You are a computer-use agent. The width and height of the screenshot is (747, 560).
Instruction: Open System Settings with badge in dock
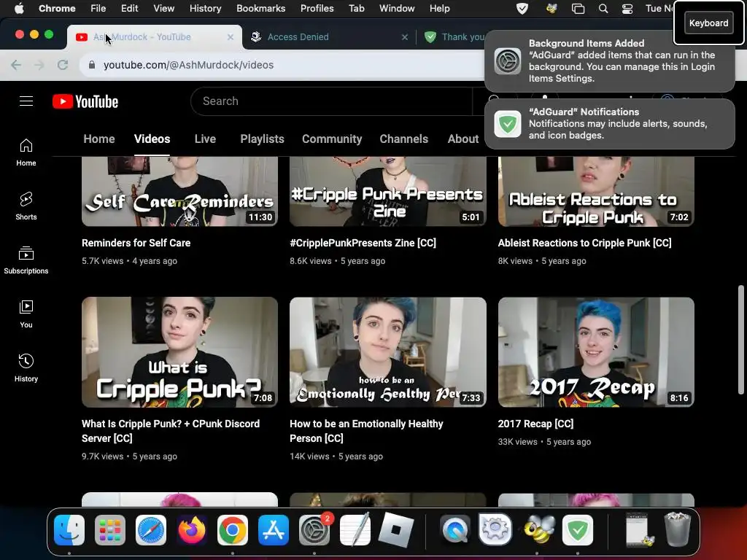[314, 530]
